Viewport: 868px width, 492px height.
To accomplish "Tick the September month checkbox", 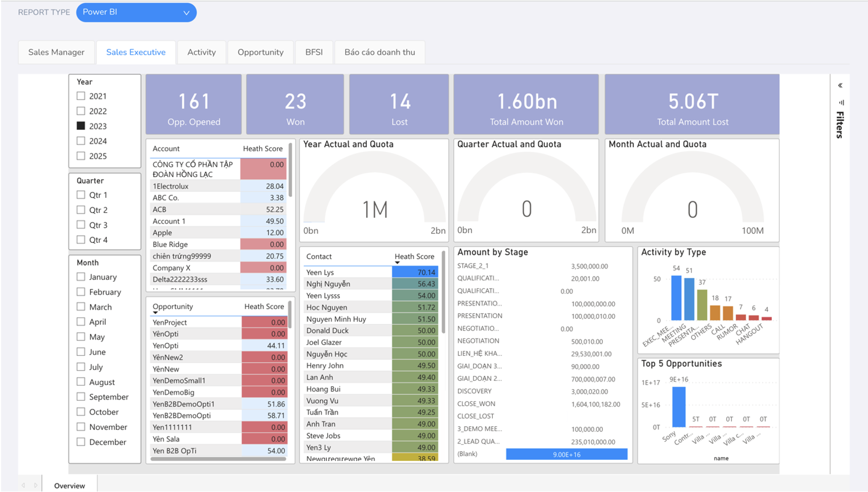I will point(81,397).
